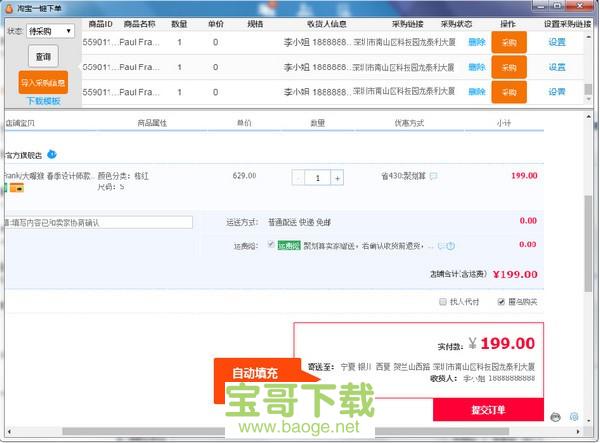Toggle the 运费险 checkbox
Screen dimensions: 600x443
[x=271, y=244]
